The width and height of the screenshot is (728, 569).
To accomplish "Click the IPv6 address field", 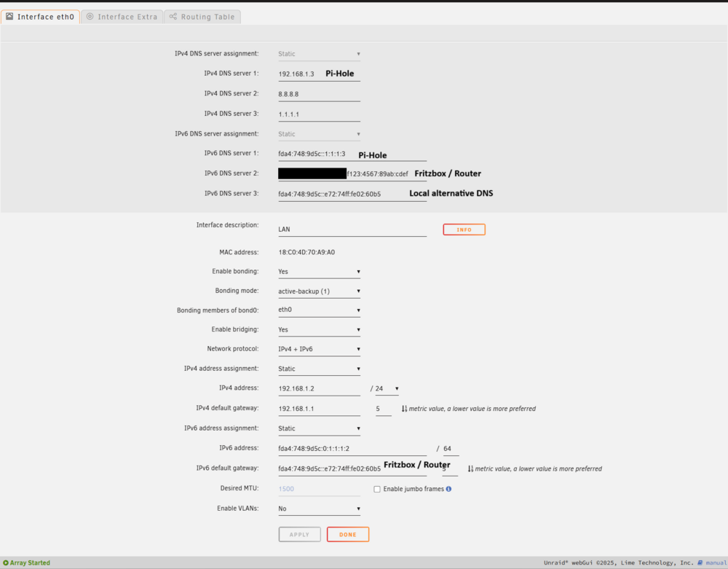I will click(x=352, y=449).
